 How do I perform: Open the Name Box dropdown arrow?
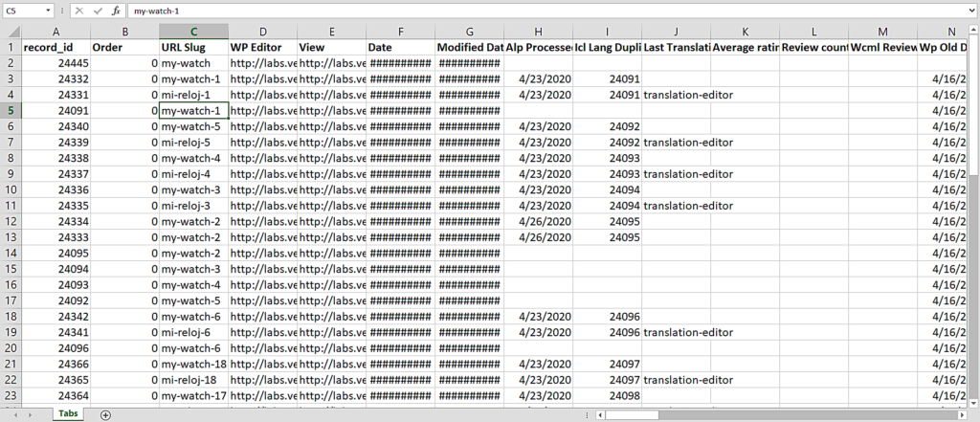coord(49,11)
